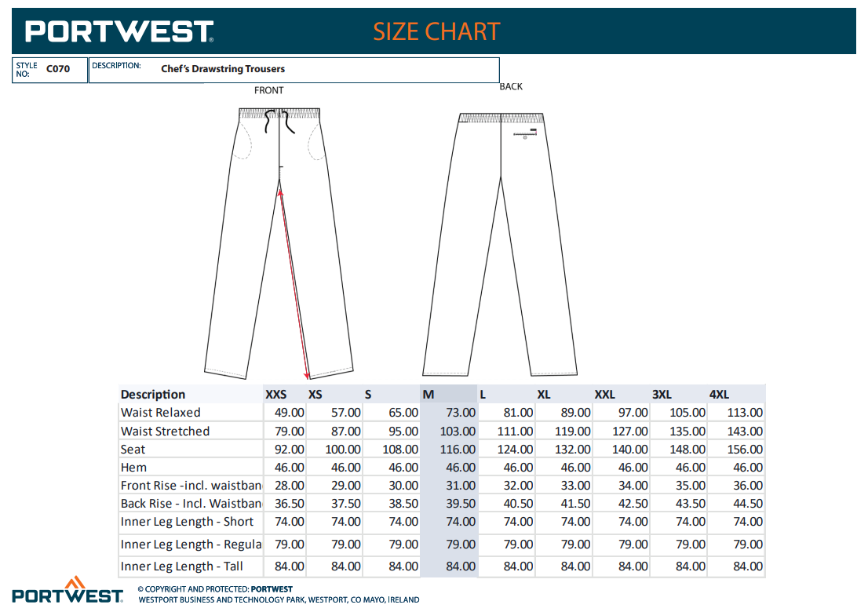Viewport: 868px width, 612px height.
Task: Click the Seat row label
Action: click(133, 450)
